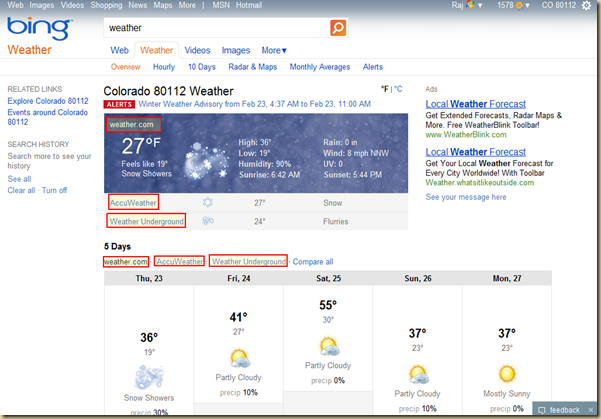
Task: Click the Monday mostly sunny icon
Action: point(507,374)
